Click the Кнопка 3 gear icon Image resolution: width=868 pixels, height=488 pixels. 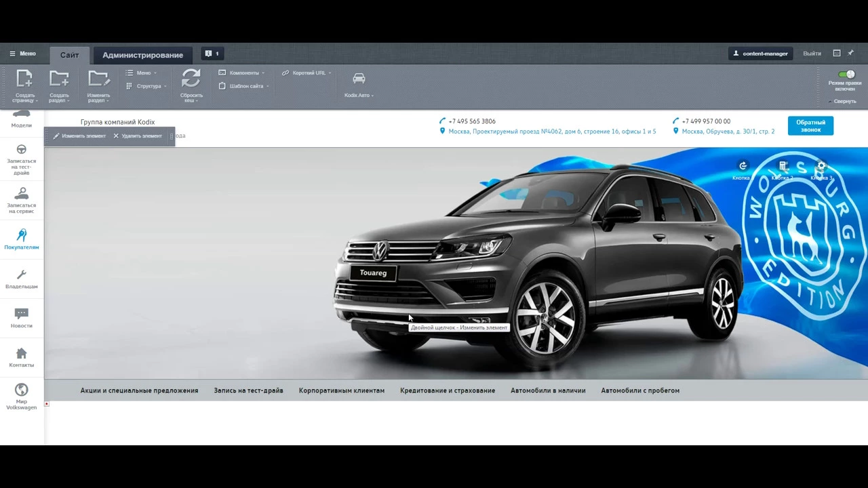(821, 166)
